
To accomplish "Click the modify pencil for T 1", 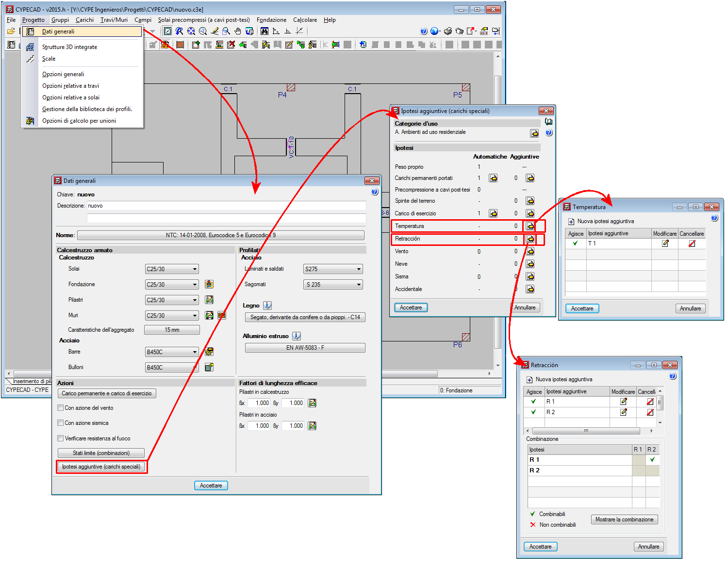I will 665,243.
